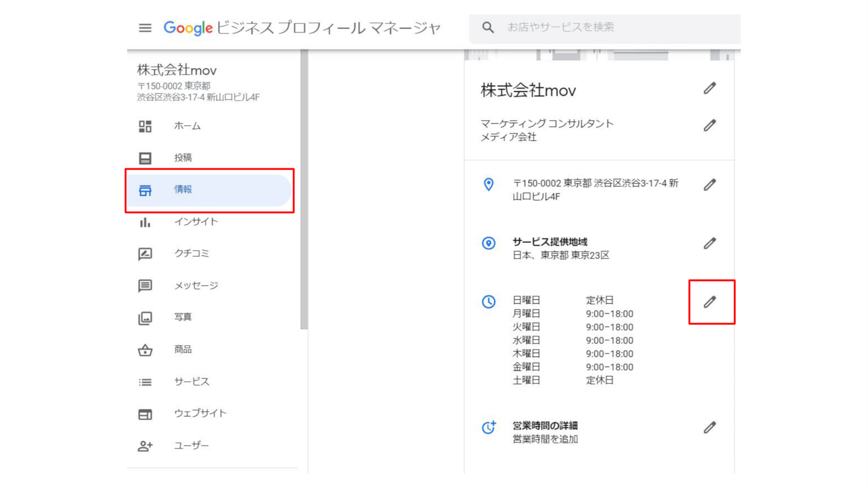Click the 木曜日 9:00–18:00 row
The height and width of the screenshot is (488, 868).
(573, 354)
